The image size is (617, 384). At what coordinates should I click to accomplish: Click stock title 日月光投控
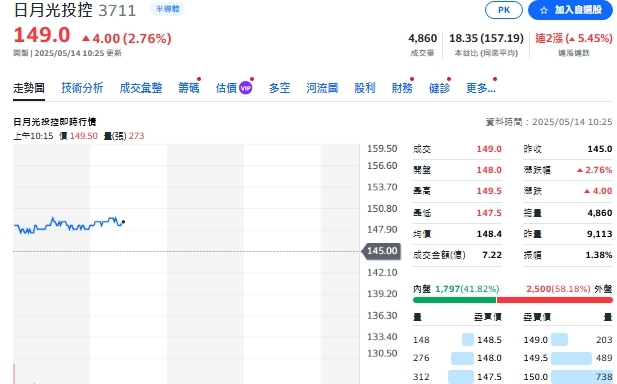[x=53, y=10]
